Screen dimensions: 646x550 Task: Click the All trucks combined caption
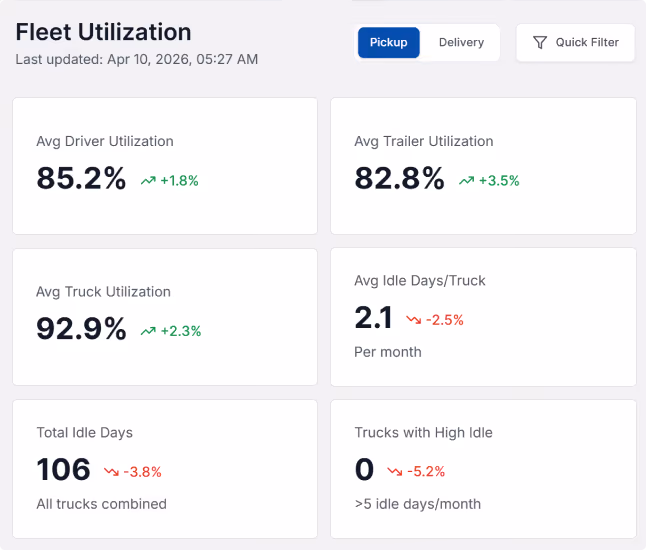101,504
